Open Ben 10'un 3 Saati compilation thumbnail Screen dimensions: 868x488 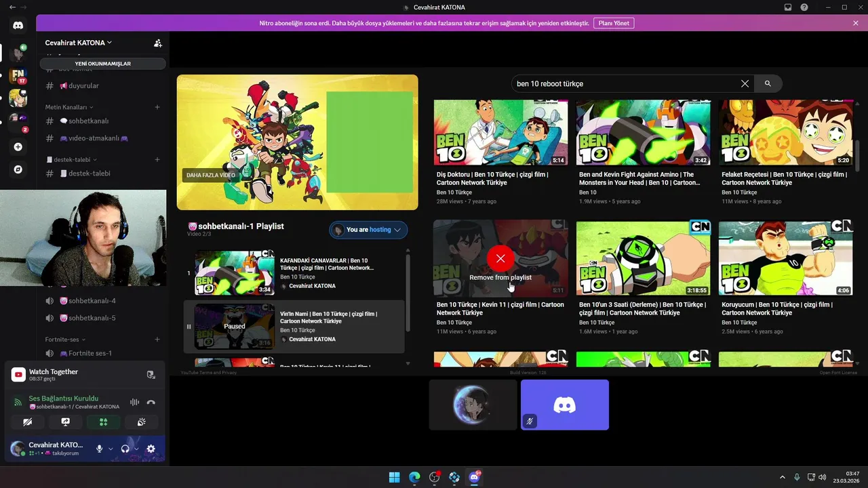pyautogui.click(x=643, y=258)
